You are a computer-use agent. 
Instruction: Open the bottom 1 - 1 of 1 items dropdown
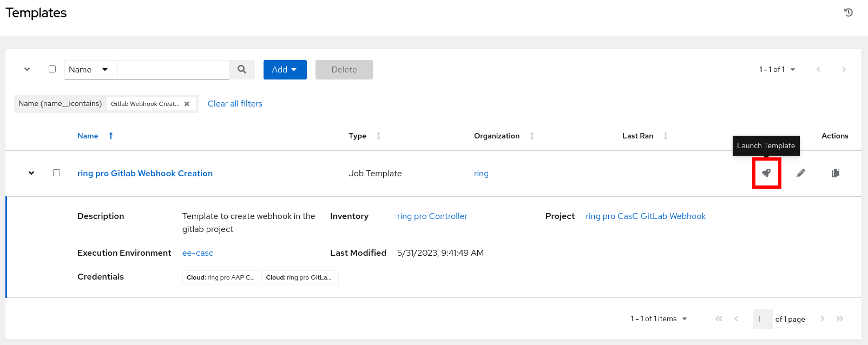pos(659,319)
